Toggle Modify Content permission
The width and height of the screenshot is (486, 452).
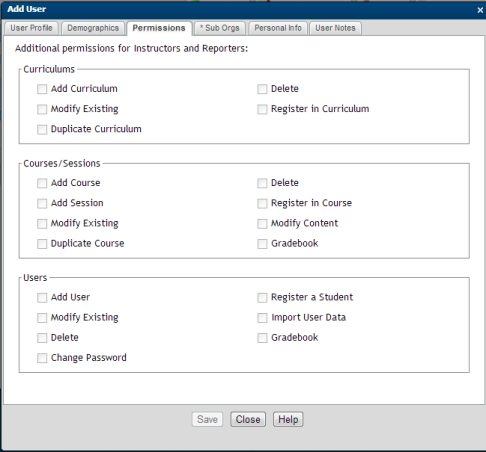coord(262,224)
